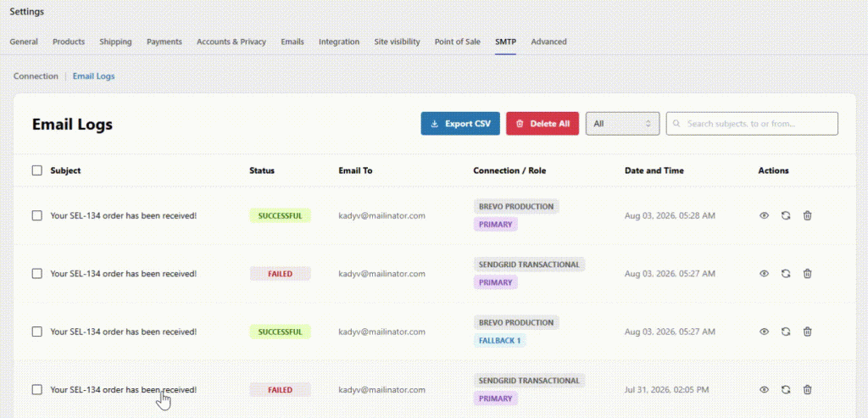
Task: Click the Date and Time column header
Action: pos(654,170)
